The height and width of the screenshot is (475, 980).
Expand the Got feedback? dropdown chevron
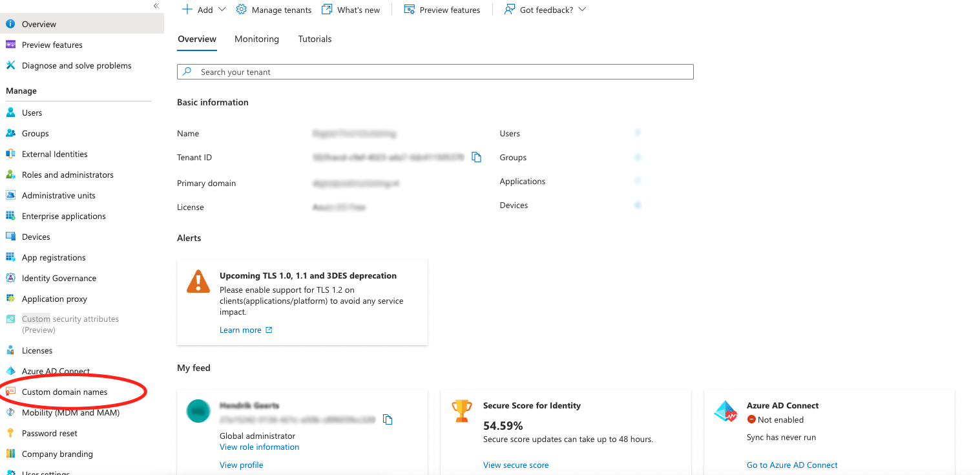pyautogui.click(x=582, y=10)
